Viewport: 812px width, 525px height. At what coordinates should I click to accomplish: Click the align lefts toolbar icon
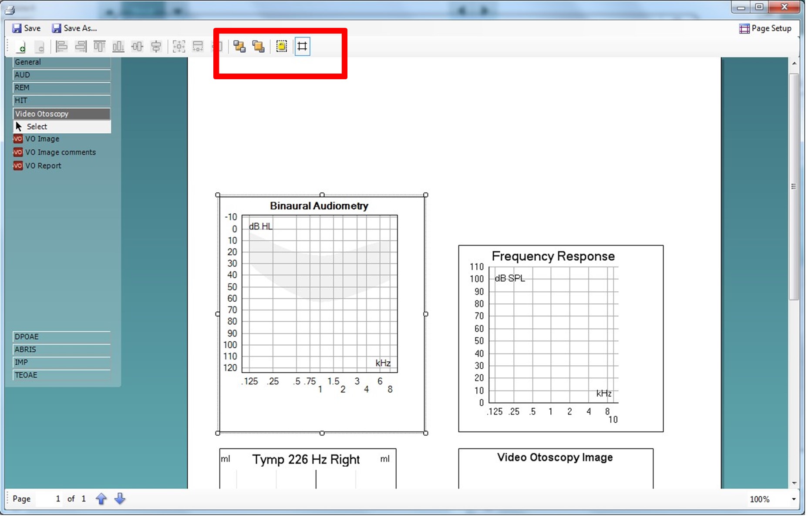61,46
